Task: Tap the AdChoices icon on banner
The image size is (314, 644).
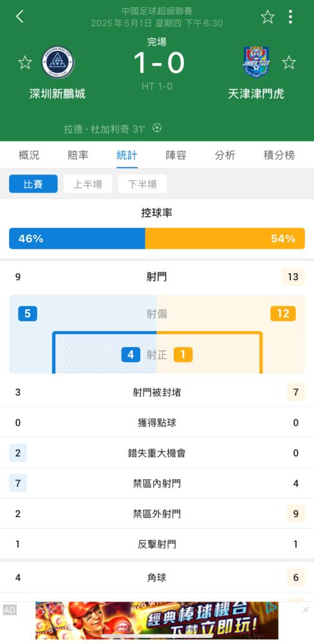Action: point(272,607)
